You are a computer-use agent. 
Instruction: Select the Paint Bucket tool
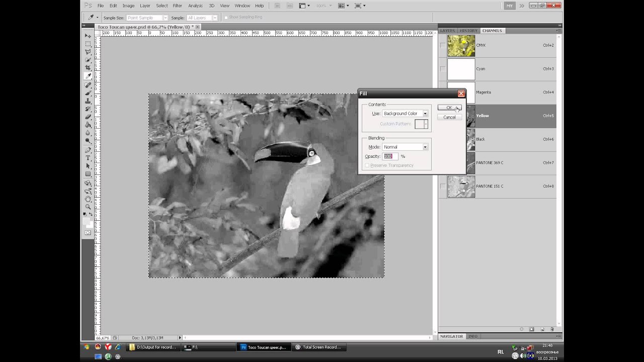point(88,125)
